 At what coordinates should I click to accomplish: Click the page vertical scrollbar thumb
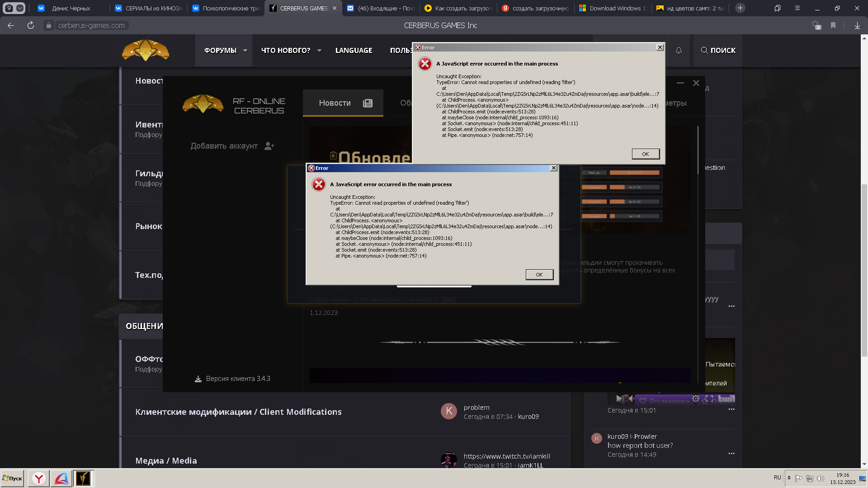pyautogui.click(x=864, y=270)
